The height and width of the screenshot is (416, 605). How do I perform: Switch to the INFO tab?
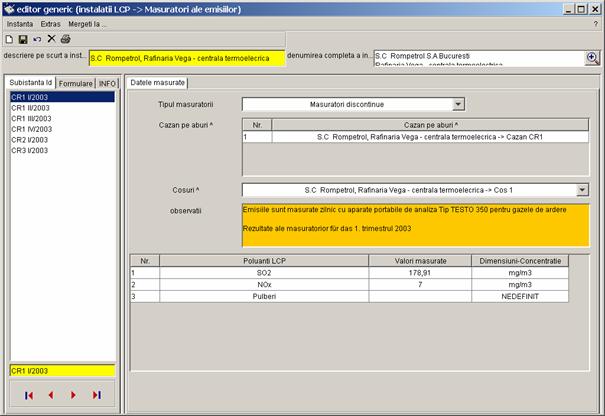[106, 83]
